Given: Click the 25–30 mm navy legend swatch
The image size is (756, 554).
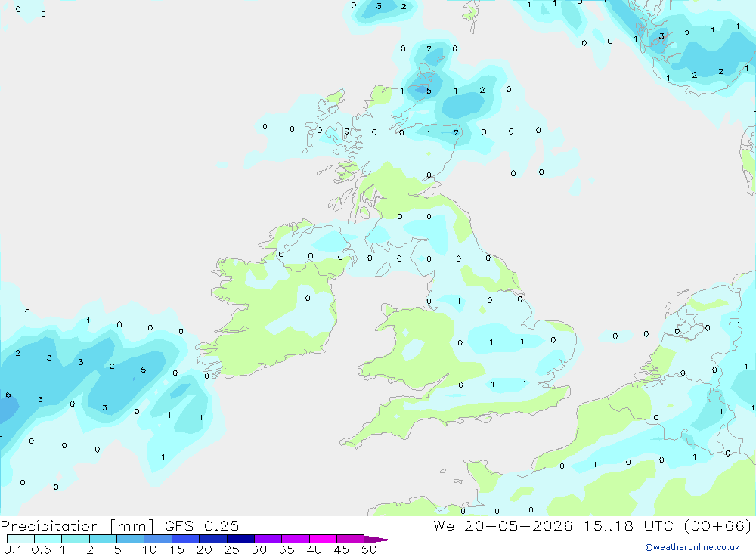Looking at the screenshot, I should [240, 539].
